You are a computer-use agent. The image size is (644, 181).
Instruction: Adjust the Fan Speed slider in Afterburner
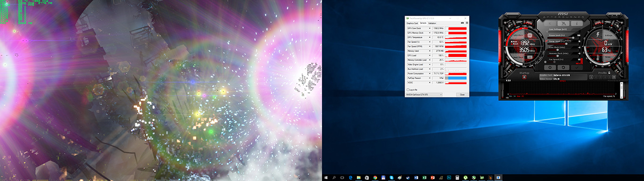pyautogui.click(x=563, y=62)
